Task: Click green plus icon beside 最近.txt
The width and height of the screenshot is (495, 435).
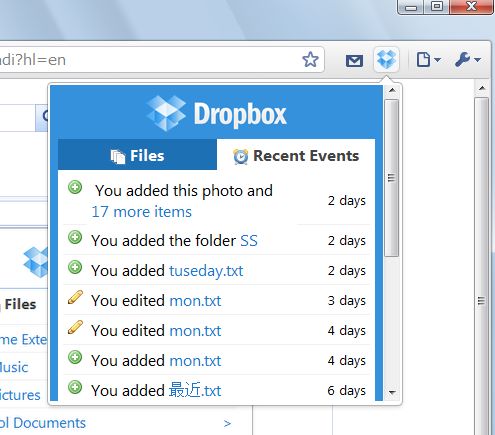Action: [x=75, y=387]
